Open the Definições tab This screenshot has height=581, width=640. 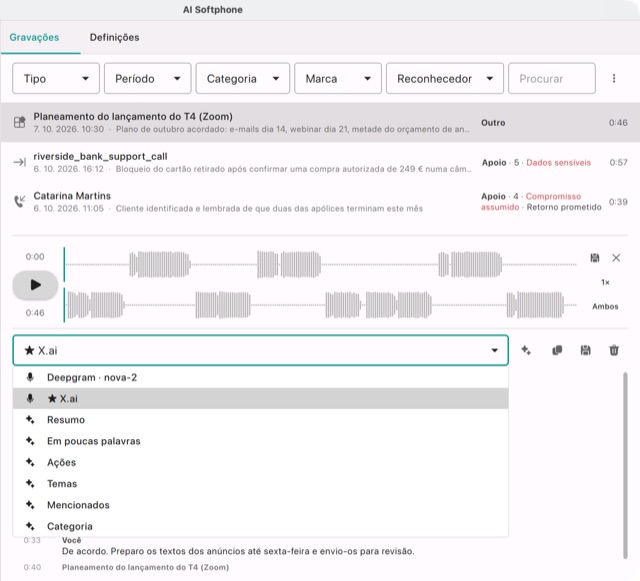click(x=114, y=37)
